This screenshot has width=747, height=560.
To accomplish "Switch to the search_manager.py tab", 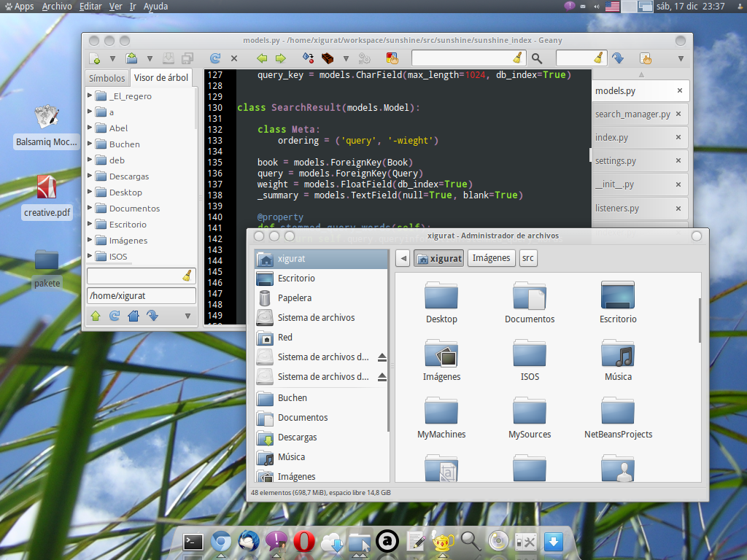I will click(x=632, y=114).
